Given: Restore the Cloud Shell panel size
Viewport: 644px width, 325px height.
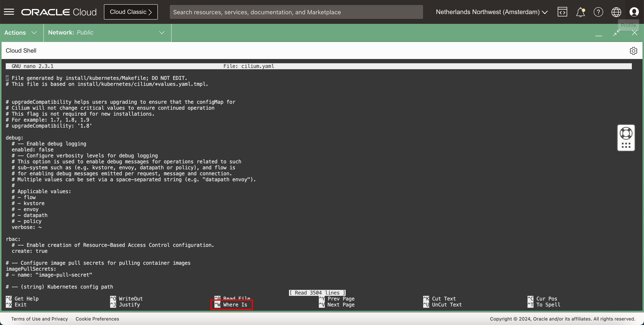Looking at the screenshot, I should (x=617, y=33).
